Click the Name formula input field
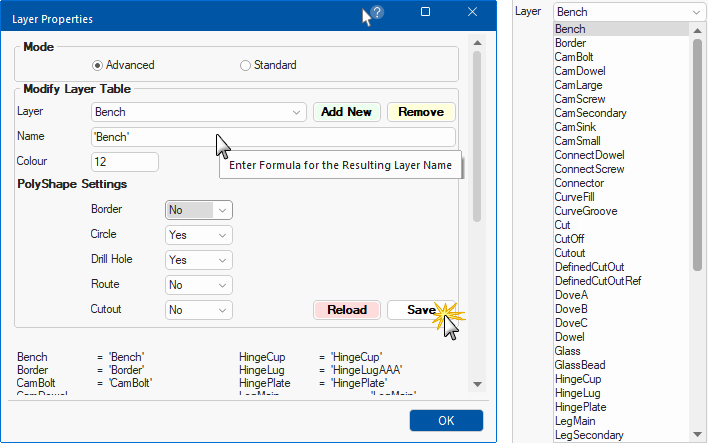This screenshot has width=708, height=443. click(x=273, y=137)
